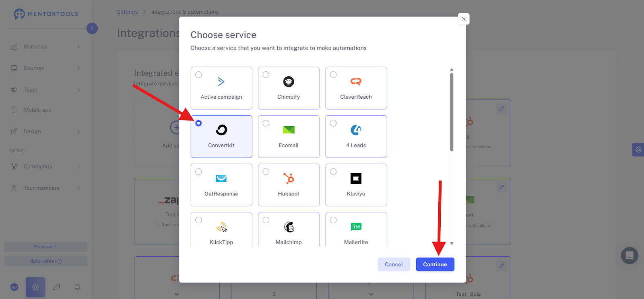The image size is (644, 299).
Task: Select the Mailchimp radio button
Action: pyautogui.click(x=266, y=220)
